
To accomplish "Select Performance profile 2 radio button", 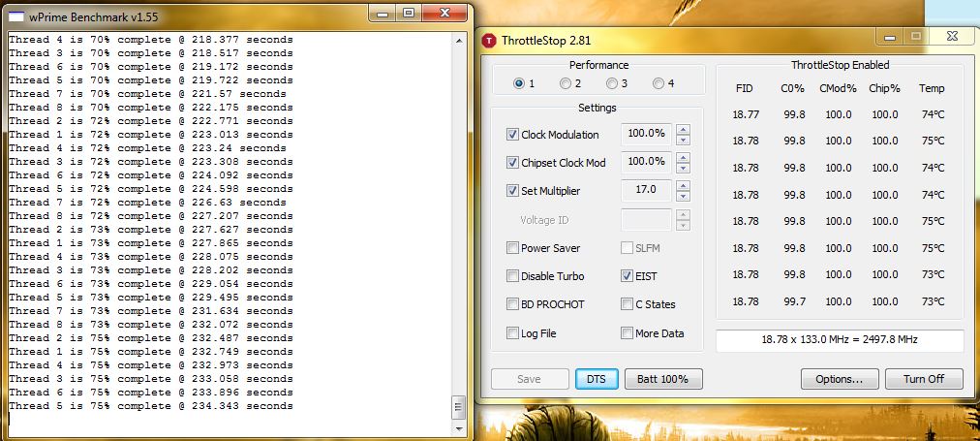I will point(565,83).
